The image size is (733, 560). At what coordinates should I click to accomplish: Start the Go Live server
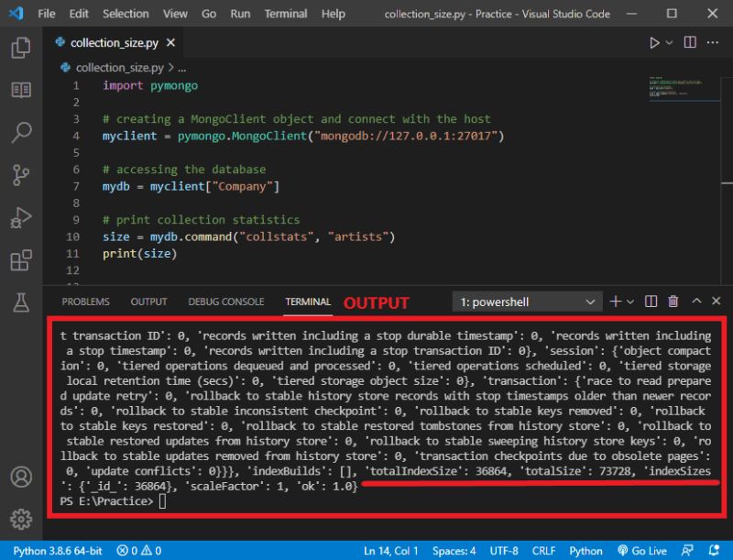[642, 550]
